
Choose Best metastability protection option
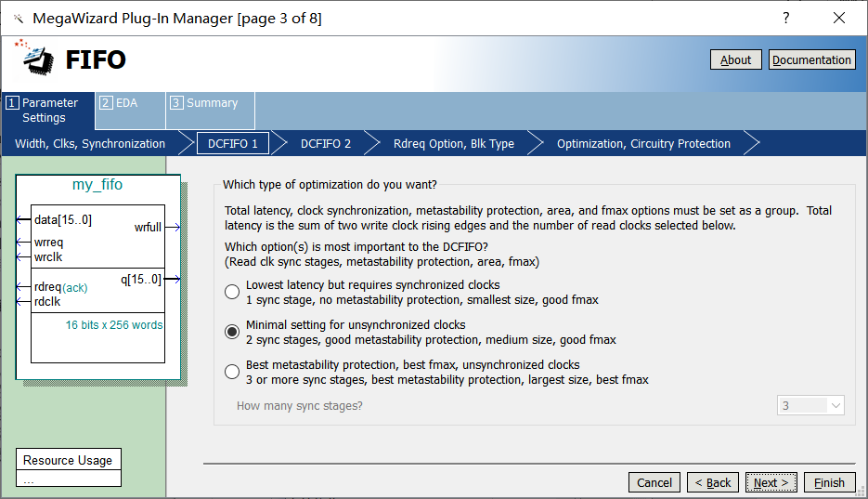[232, 372]
